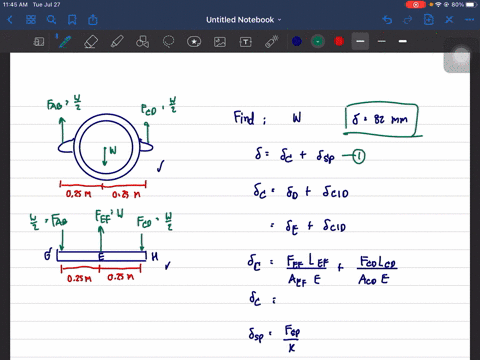Screen dimensions: 480x360
Task: Bookmark this page
Action: [72, 20]
